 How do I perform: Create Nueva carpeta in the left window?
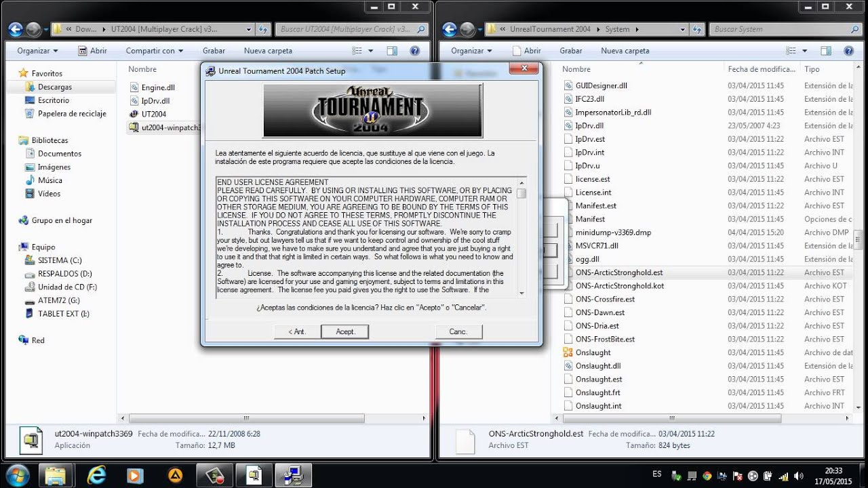[x=268, y=51]
